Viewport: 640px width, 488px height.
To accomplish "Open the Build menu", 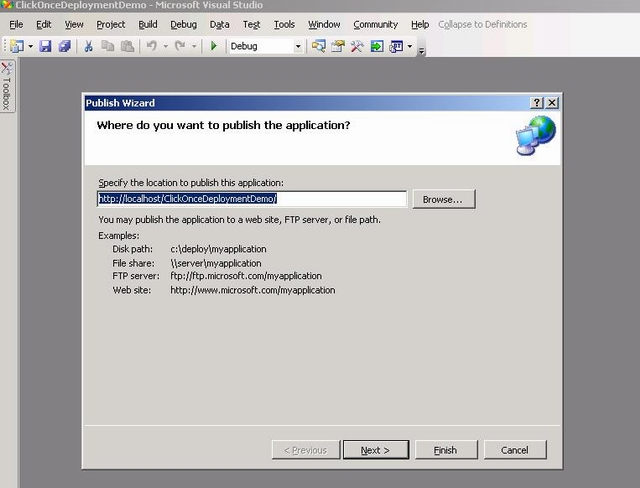I will (x=148, y=24).
